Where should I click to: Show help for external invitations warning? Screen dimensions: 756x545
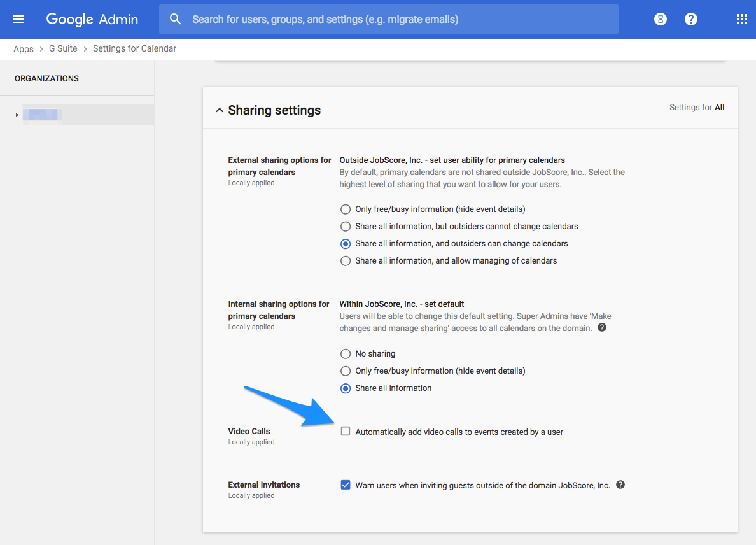click(620, 485)
